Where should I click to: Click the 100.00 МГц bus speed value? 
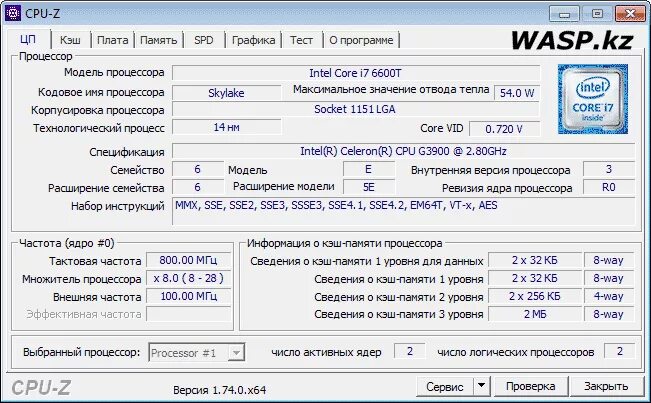(188, 296)
